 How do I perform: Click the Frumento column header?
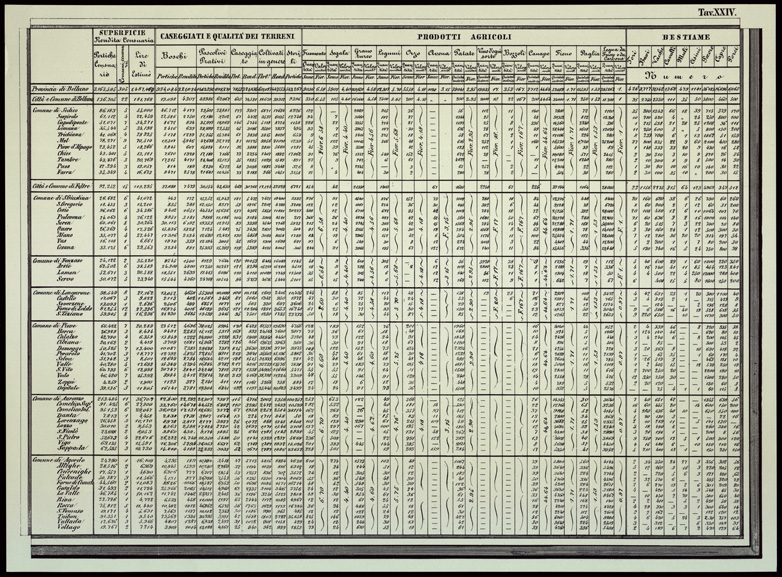pyautogui.click(x=315, y=51)
